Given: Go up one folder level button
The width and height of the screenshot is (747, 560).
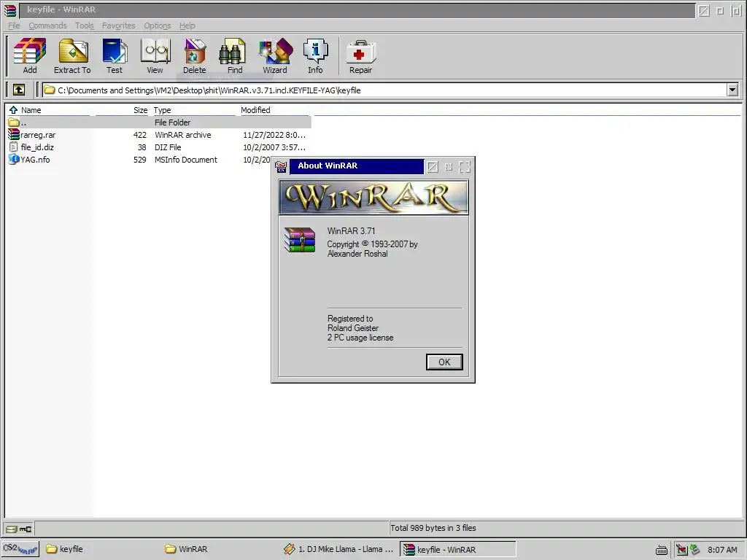Looking at the screenshot, I should [19, 90].
